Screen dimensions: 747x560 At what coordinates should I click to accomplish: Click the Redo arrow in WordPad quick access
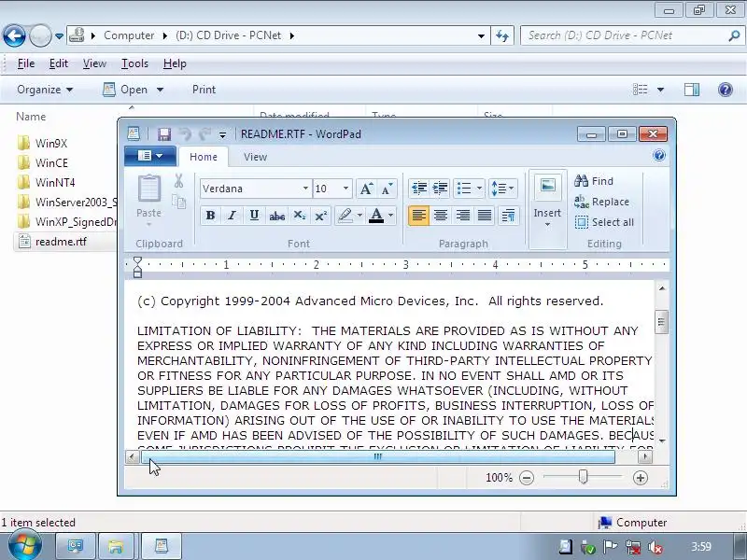pos(204,134)
